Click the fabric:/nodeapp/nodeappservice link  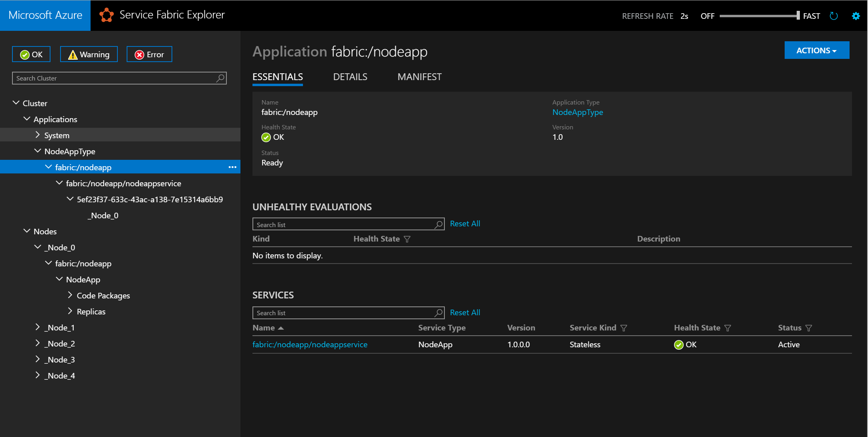coord(311,344)
